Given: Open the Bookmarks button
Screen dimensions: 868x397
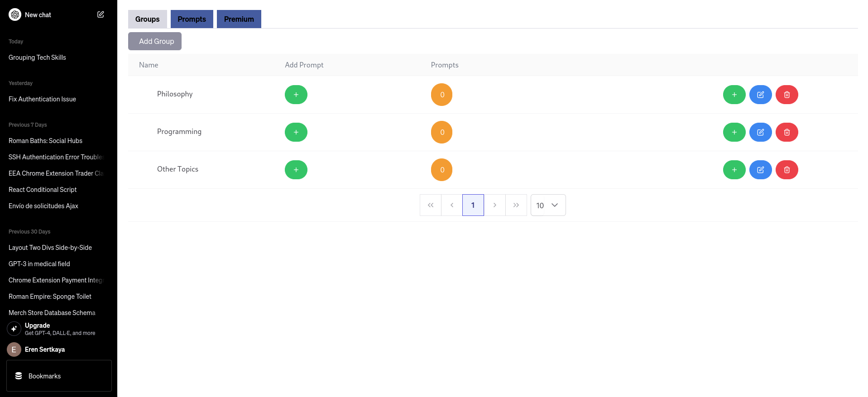Looking at the screenshot, I should tap(59, 376).
